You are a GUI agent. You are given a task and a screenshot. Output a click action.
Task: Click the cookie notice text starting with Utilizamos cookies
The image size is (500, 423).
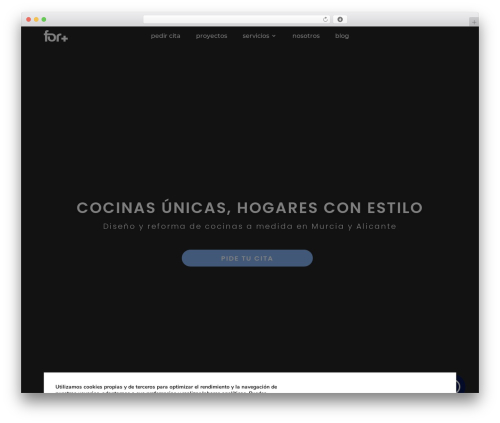pyautogui.click(x=166, y=389)
